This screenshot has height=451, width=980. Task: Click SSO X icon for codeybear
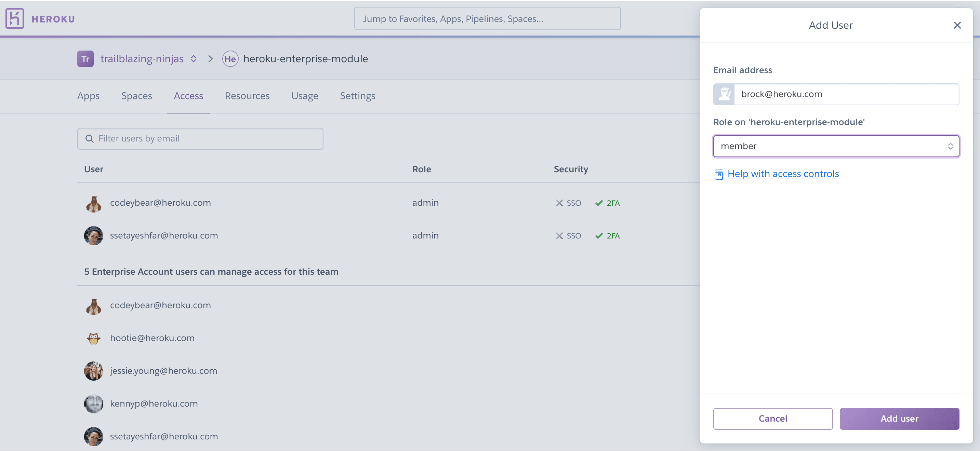coord(559,203)
